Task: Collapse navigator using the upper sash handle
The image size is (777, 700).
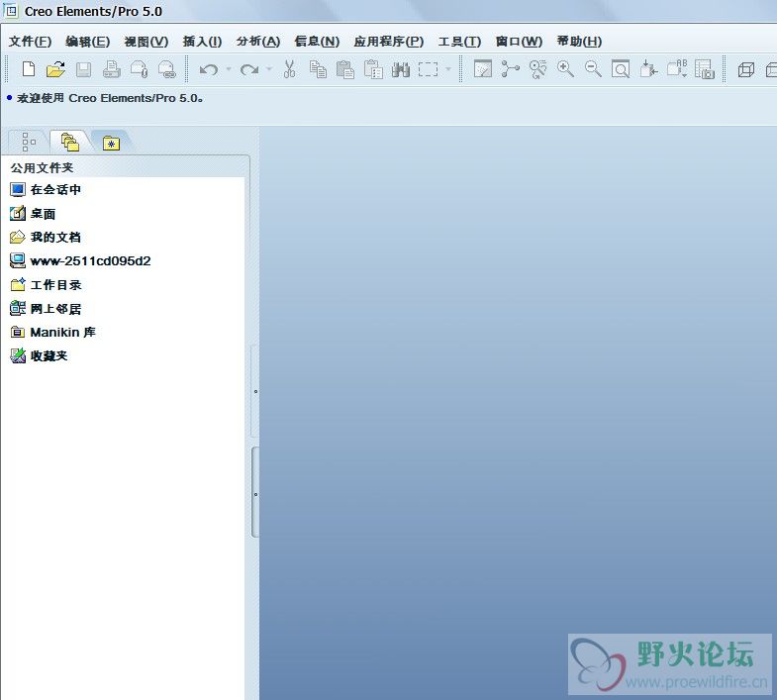Action: pyautogui.click(x=255, y=391)
